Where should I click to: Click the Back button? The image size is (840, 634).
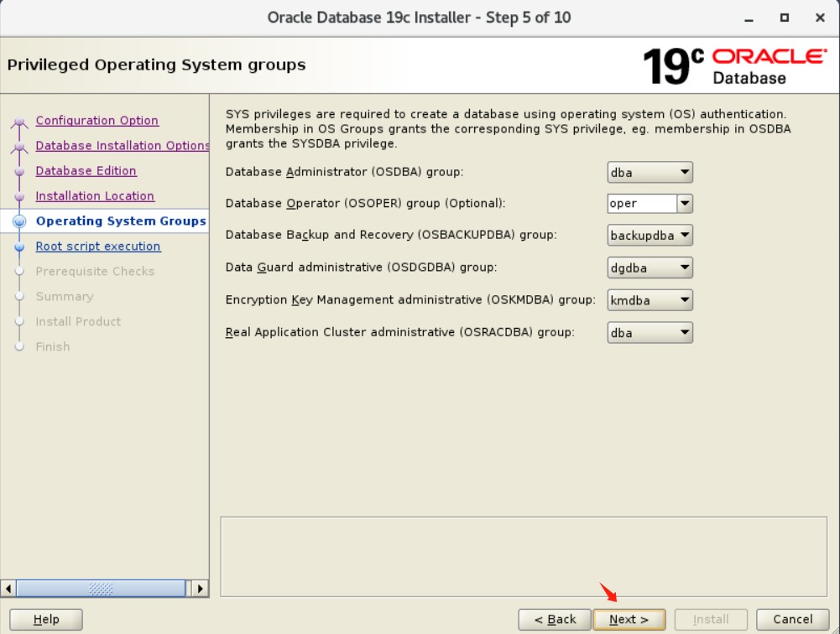pos(555,620)
